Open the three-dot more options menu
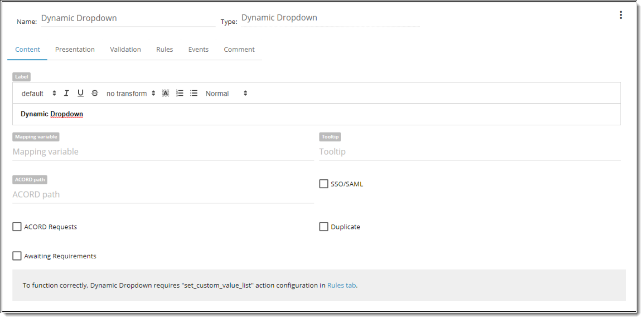Viewport: 644px width, 320px height. [x=621, y=15]
